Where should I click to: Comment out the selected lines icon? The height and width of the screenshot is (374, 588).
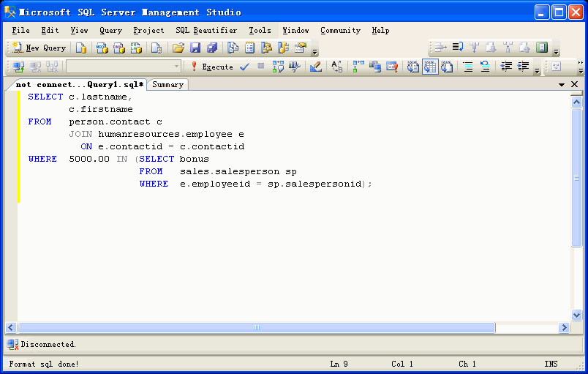467,67
